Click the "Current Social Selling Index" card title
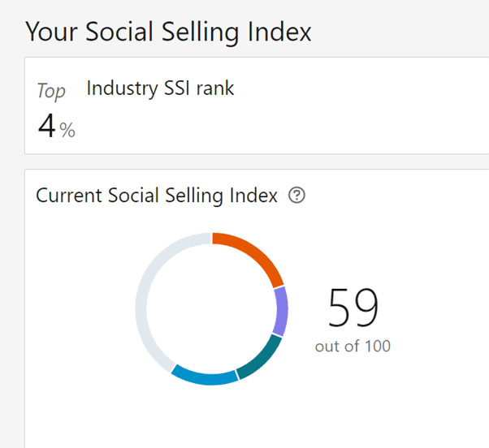The height and width of the screenshot is (448, 489). (157, 196)
